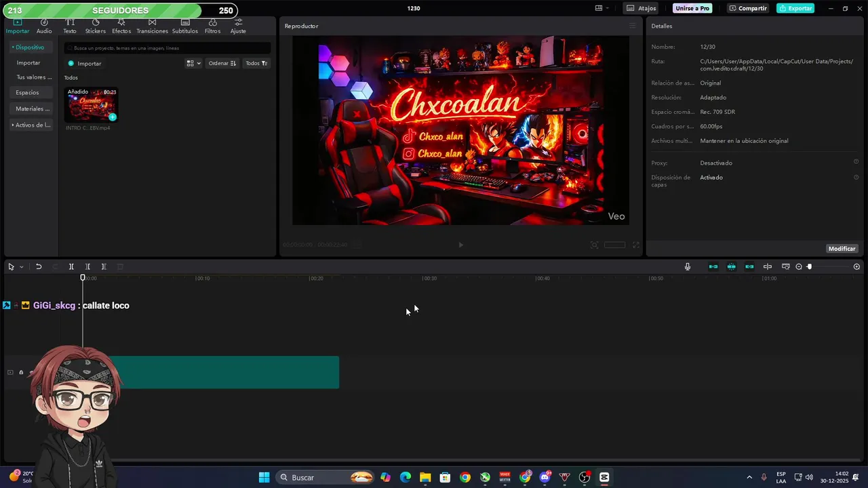The height and width of the screenshot is (488, 868).
Task: Open the Filtros tab
Action: tap(212, 26)
